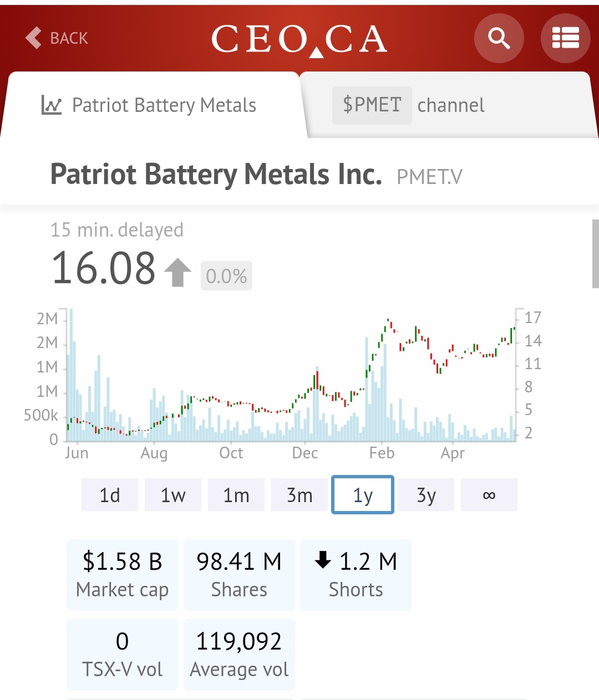Tap the back chevron arrow

click(x=34, y=38)
